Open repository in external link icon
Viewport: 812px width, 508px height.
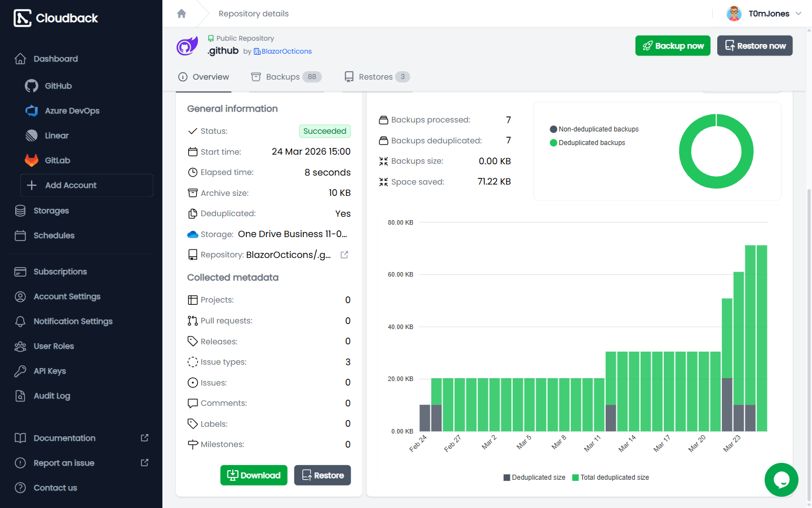pyautogui.click(x=345, y=255)
